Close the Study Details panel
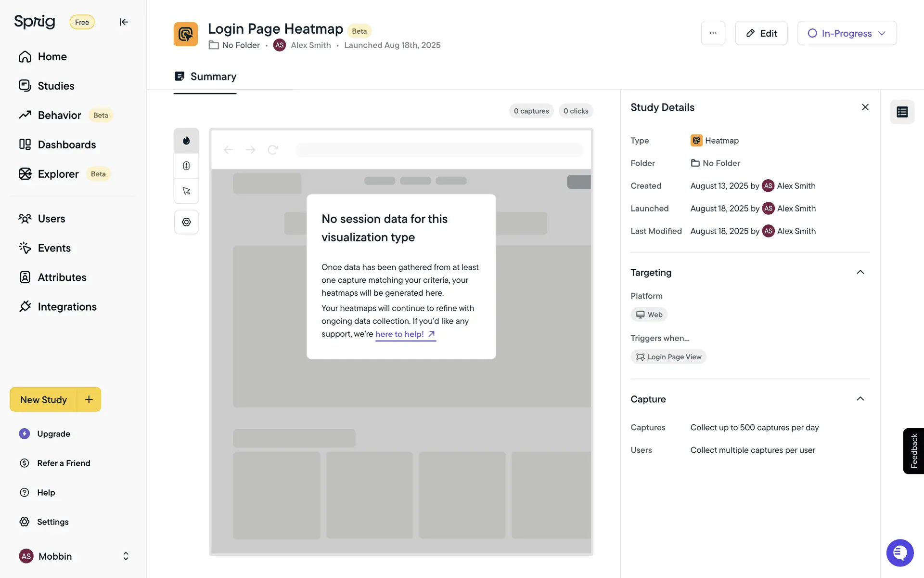Screen dimensions: 924x578 [x=865, y=107]
